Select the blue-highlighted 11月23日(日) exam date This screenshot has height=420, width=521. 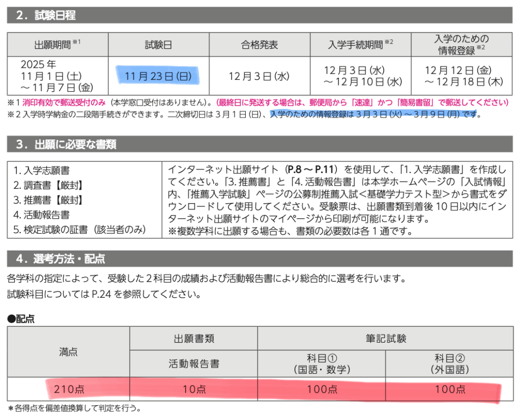click(x=158, y=76)
